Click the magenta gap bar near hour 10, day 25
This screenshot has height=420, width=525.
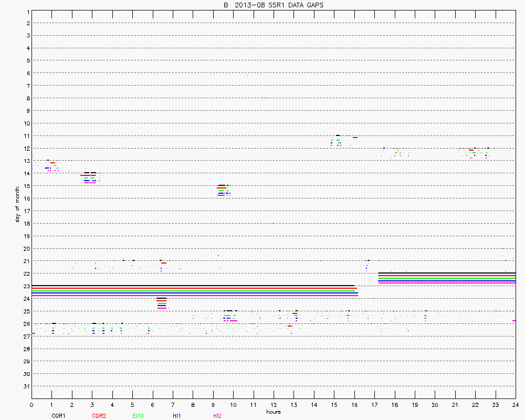(231, 320)
